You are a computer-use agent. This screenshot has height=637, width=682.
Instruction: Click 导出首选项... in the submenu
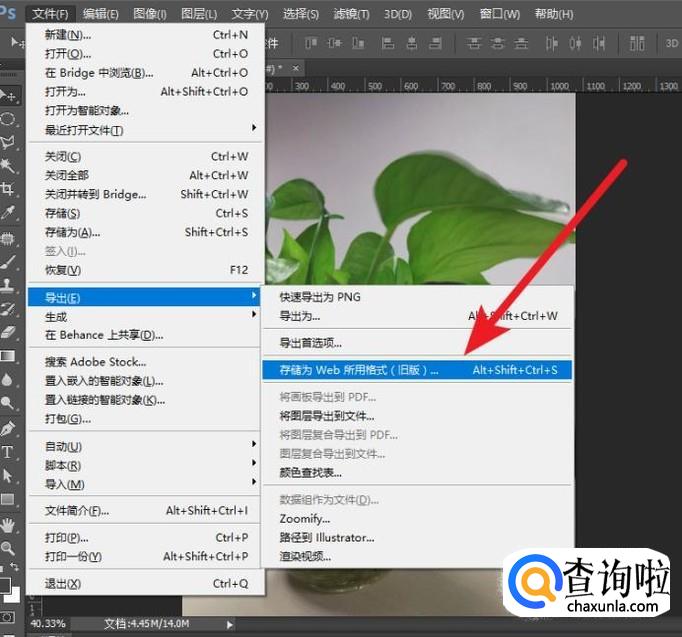[310, 343]
